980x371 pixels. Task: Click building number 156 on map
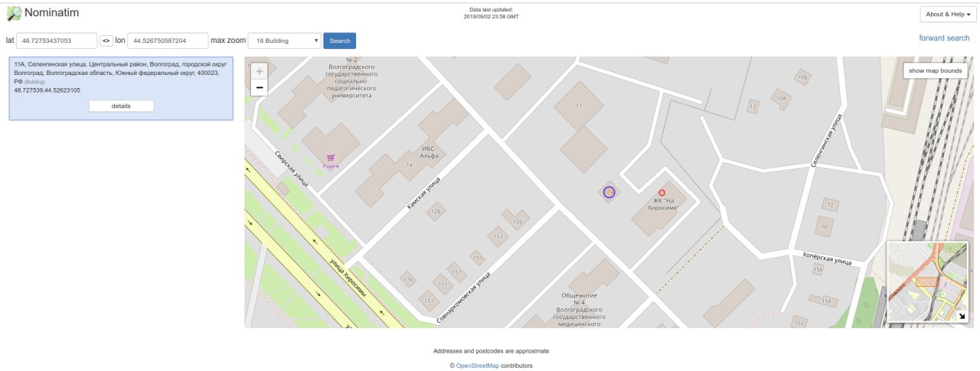[x=818, y=270]
